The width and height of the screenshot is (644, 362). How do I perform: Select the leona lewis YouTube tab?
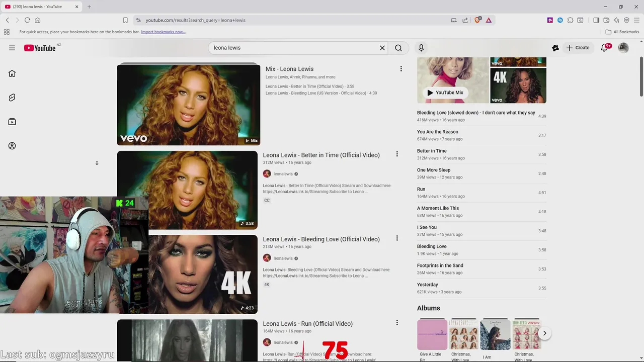click(42, 7)
